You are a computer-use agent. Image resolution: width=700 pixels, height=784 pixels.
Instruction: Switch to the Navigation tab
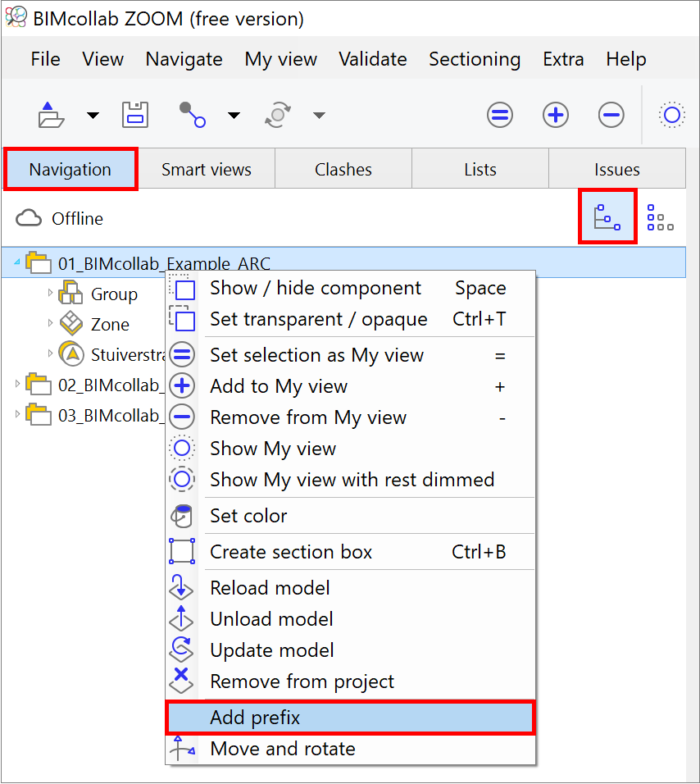tap(70, 169)
